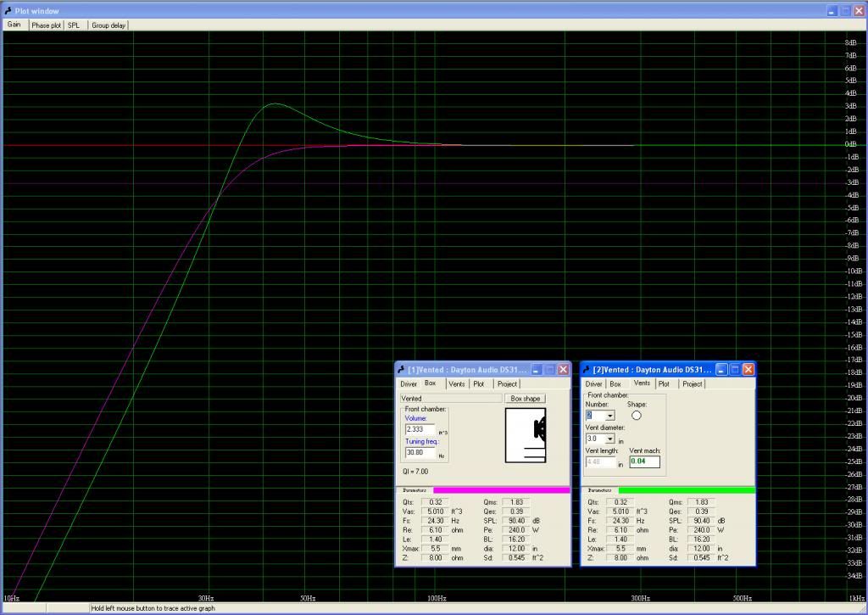This screenshot has width=868, height=615.
Task: Click the blue Volume label
Action: 415,418
